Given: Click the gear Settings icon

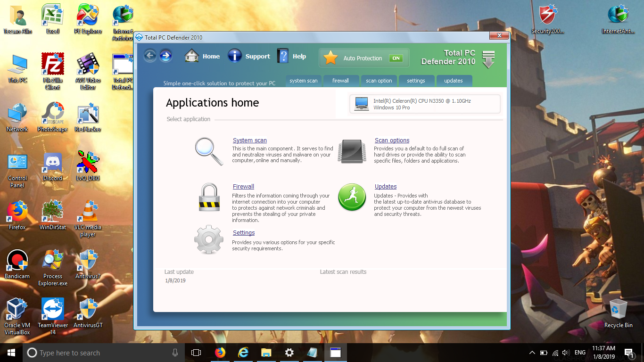Looking at the screenshot, I should pos(209,240).
